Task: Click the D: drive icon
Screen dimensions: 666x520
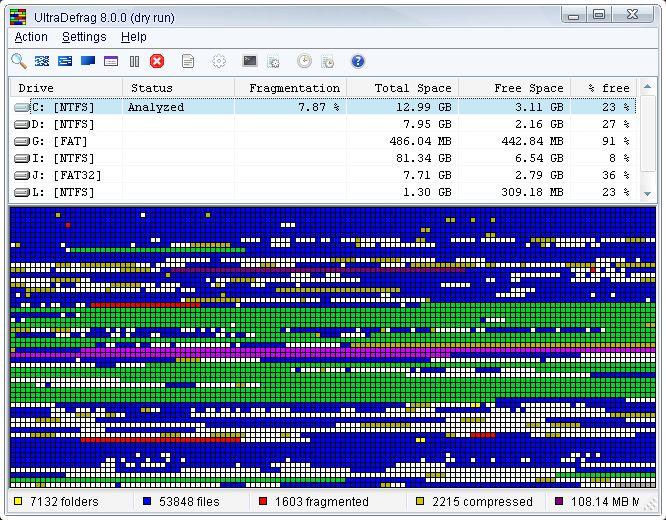Action: [22, 124]
